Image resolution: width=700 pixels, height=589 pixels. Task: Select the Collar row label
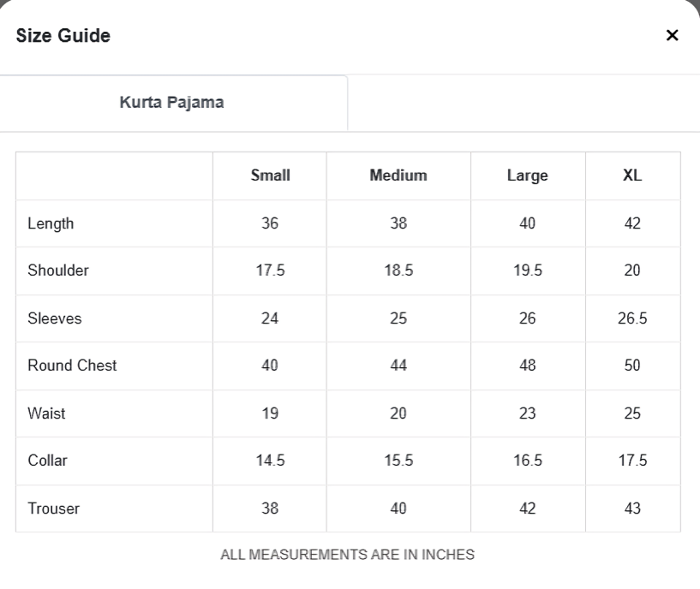(47, 461)
